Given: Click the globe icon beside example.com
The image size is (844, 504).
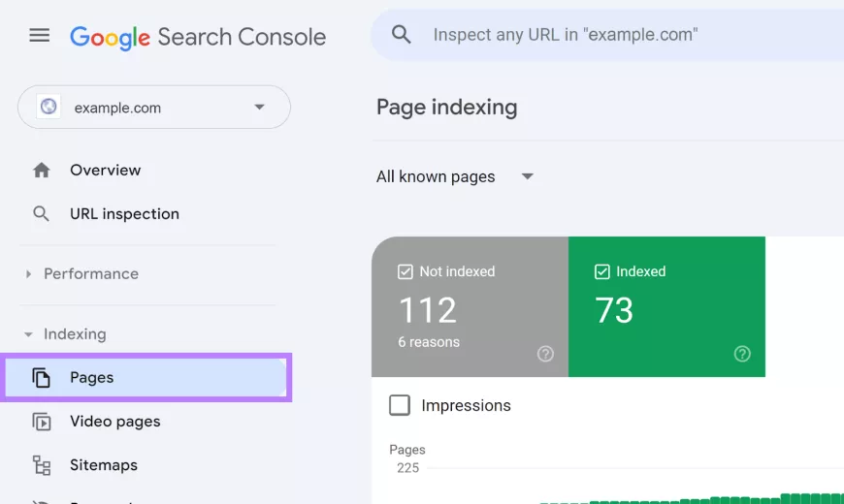Looking at the screenshot, I should coord(49,107).
